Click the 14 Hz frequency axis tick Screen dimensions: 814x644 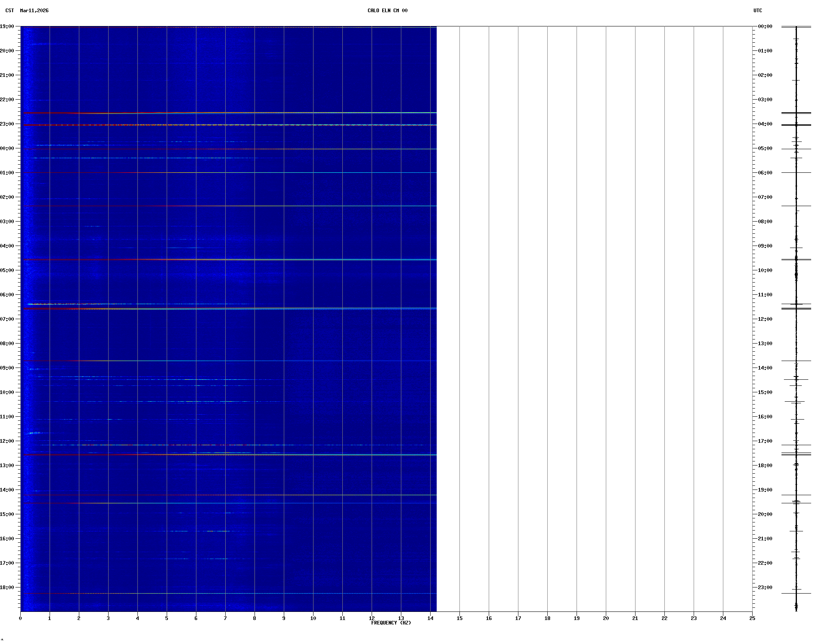(x=430, y=618)
